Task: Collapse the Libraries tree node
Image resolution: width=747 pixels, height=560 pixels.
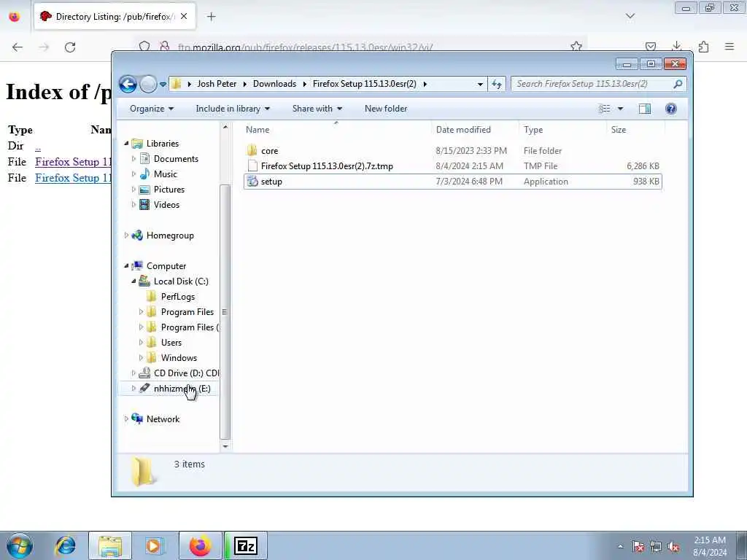Action: pos(126,144)
